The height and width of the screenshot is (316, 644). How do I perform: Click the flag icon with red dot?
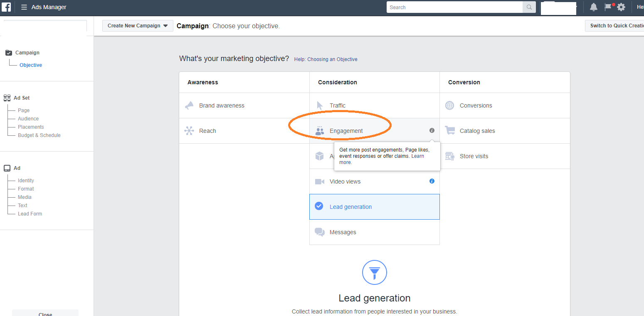(608, 7)
